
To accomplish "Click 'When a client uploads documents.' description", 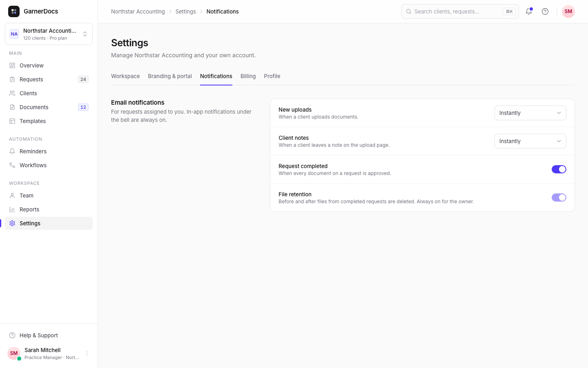I will pyautogui.click(x=318, y=117).
